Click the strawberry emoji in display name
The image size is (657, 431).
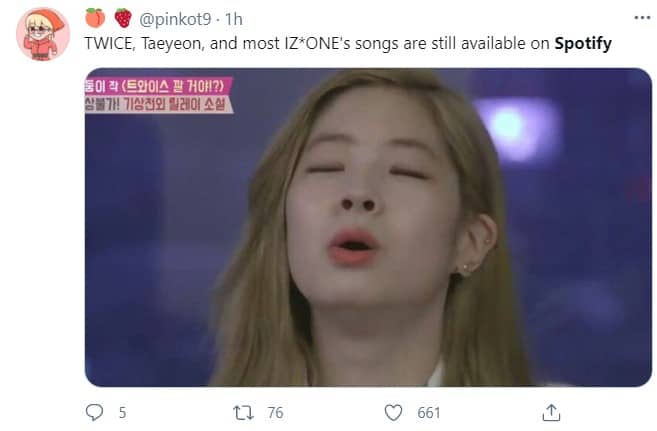[x=123, y=18]
